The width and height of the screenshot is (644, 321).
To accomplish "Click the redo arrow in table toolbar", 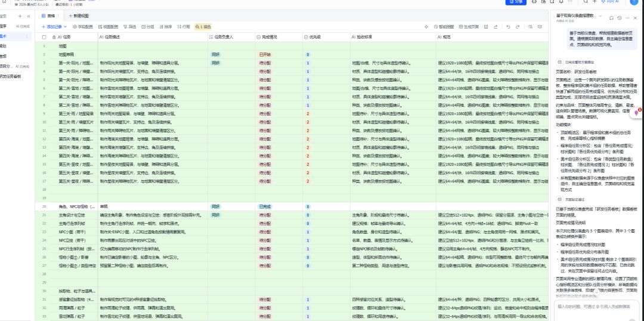I will click(x=518, y=27).
